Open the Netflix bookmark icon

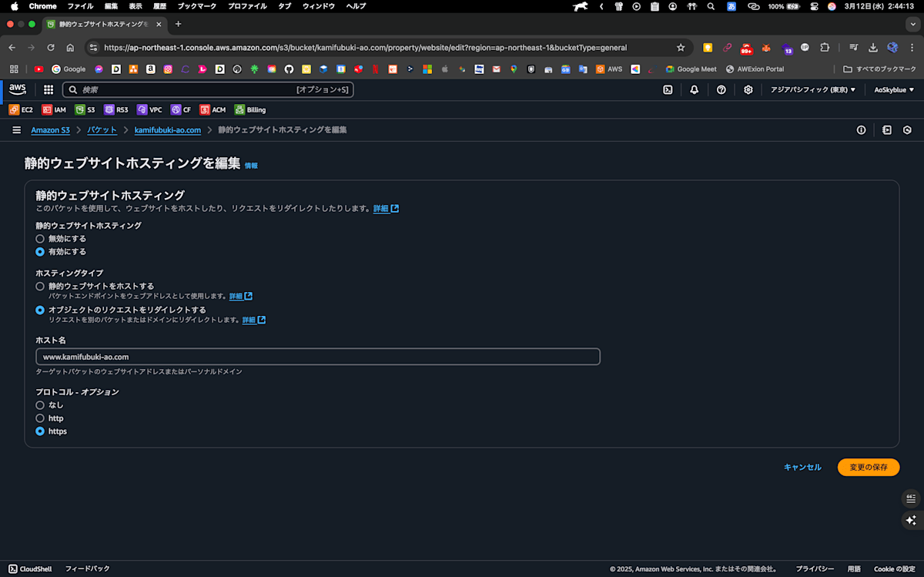click(376, 69)
